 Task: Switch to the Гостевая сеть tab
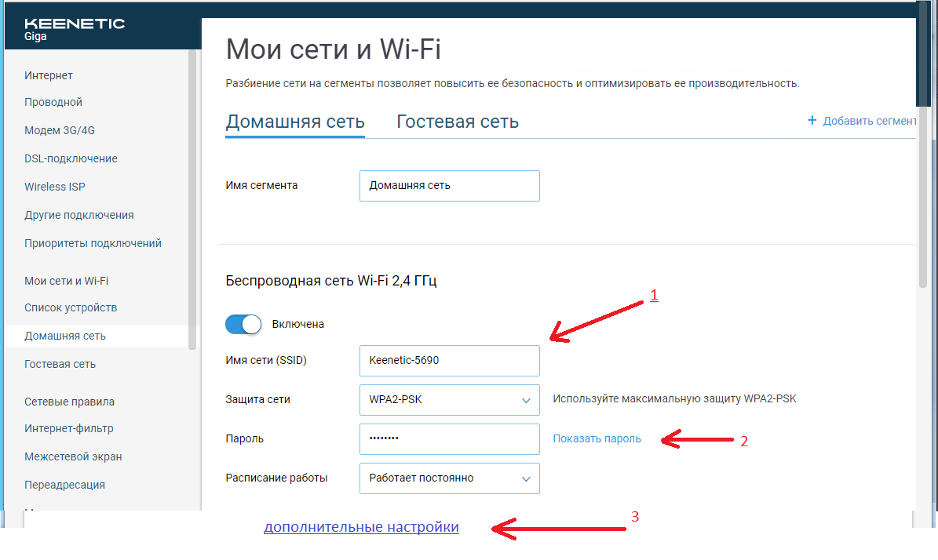pos(458,122)
